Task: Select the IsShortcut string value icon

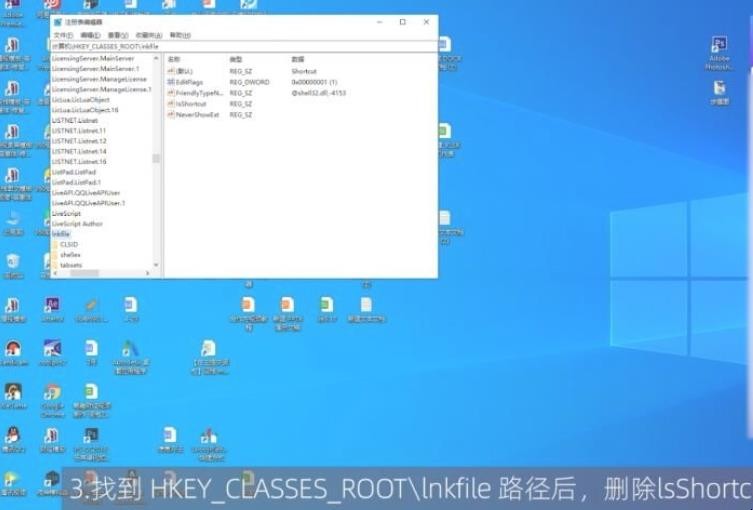Action: coord(171,104)
